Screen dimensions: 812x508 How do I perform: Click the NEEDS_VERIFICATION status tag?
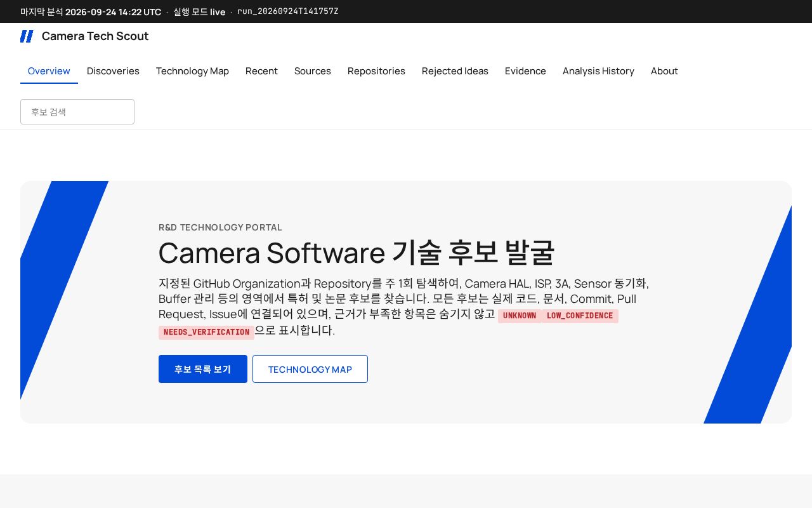207,332
